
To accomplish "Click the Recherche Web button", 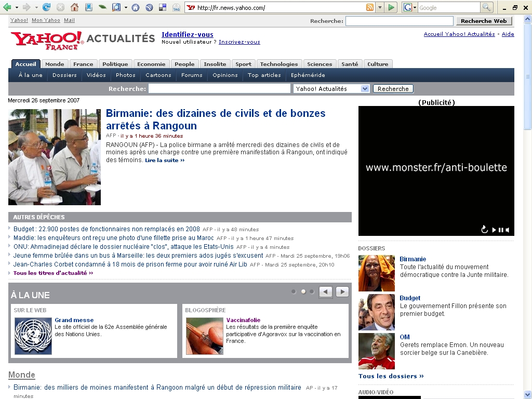I will point(484,21).
